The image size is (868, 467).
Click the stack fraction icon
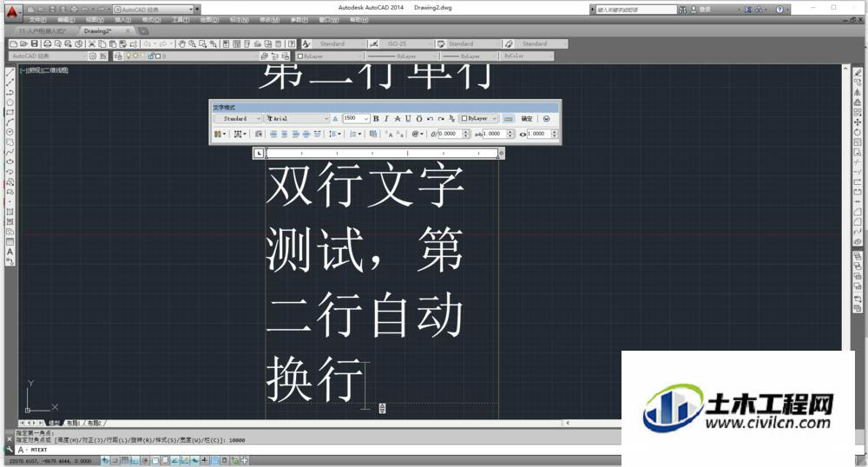[451, 118]
